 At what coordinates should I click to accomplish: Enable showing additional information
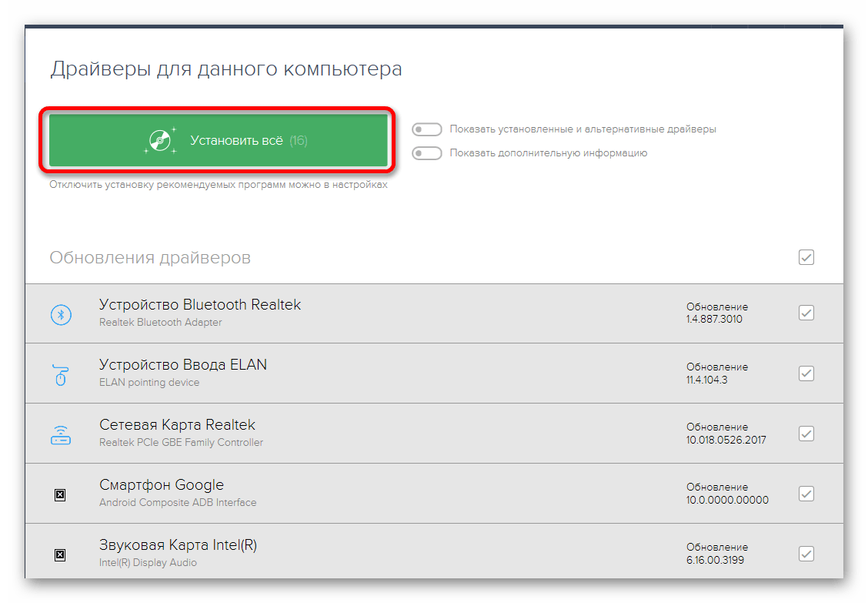point(427,153)
